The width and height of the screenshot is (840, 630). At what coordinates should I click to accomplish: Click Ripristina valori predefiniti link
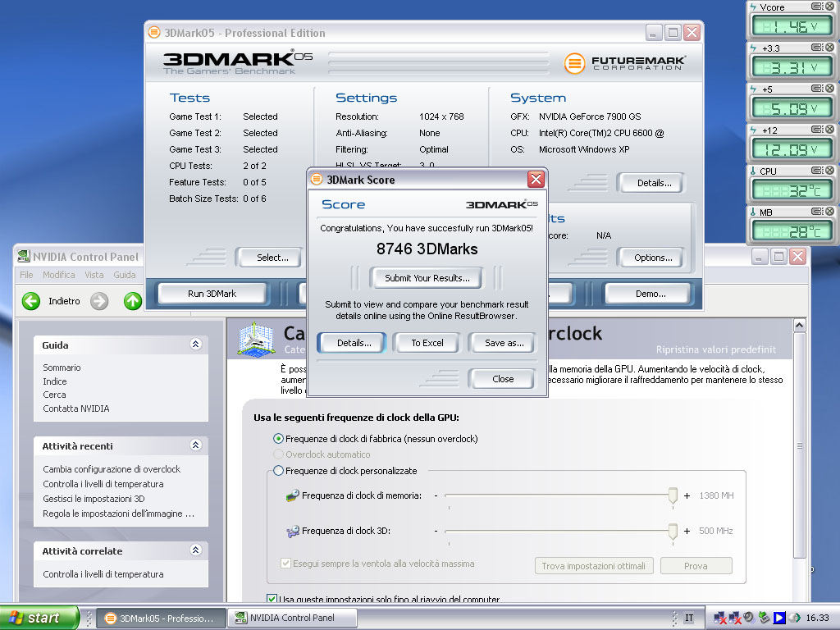715,349
